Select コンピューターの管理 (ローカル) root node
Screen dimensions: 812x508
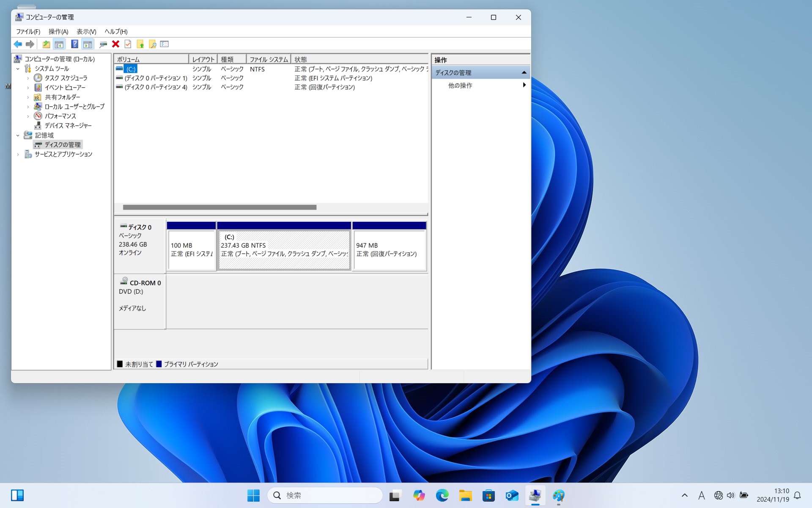[x=59, y=59]
